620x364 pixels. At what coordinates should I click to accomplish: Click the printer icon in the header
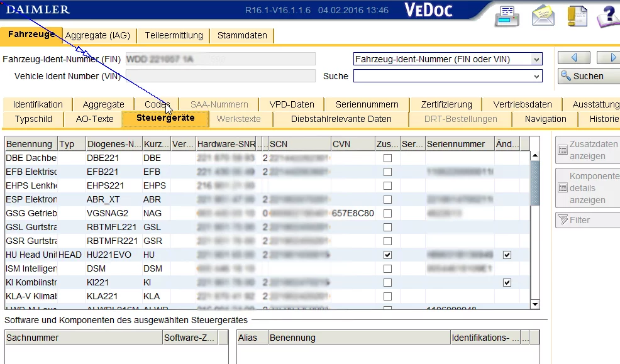(508, 15)
